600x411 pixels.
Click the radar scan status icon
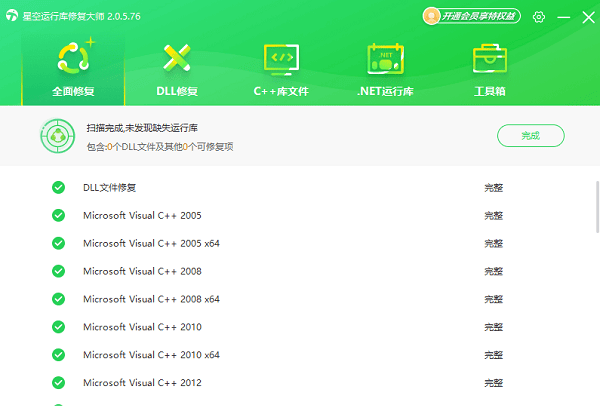[58, 136]
